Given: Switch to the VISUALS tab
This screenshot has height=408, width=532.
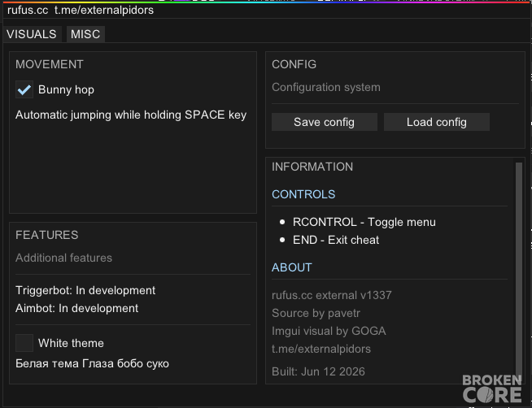Looking at the screenshot, I should coord(32,34).
